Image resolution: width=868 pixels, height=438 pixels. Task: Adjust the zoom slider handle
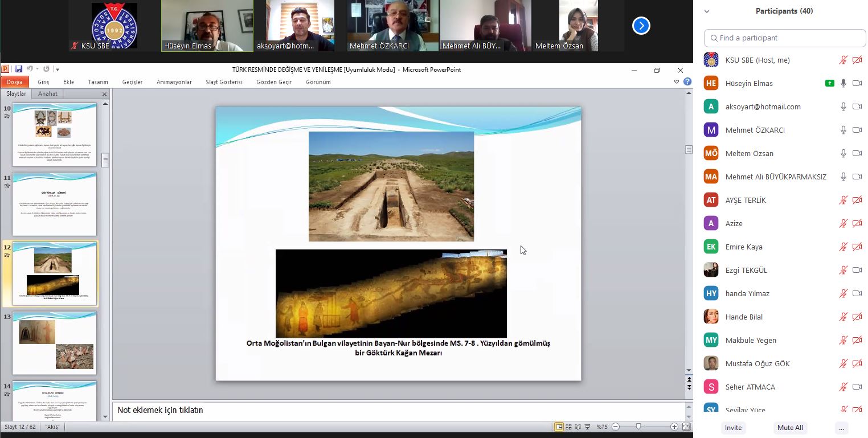638,427
